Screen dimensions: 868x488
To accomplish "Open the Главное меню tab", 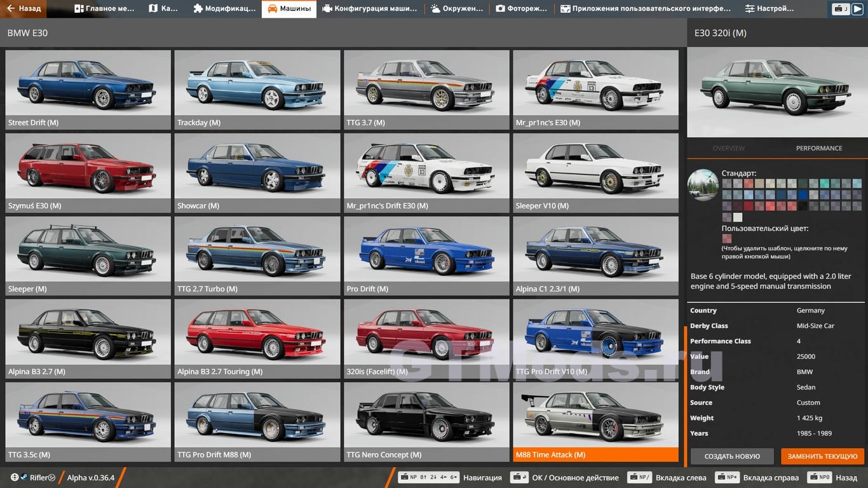I will pyautogui.click(x=104, y=9).
